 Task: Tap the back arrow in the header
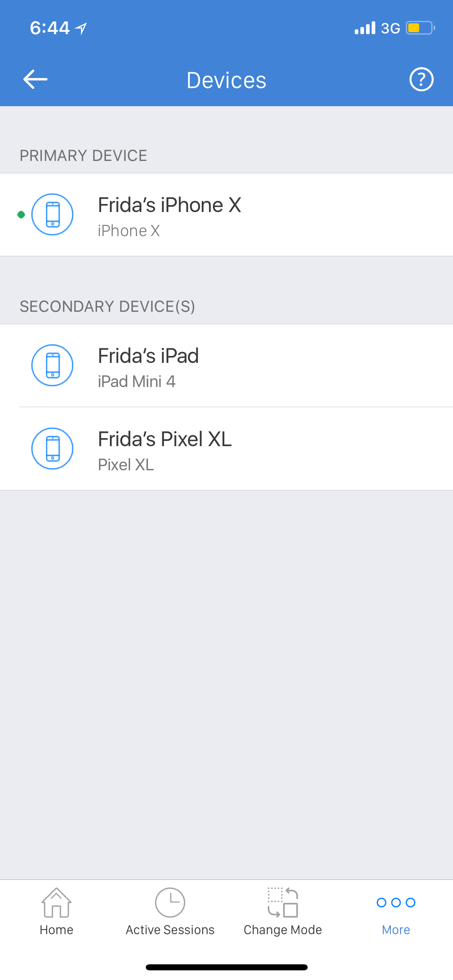[x=35, y=79]
